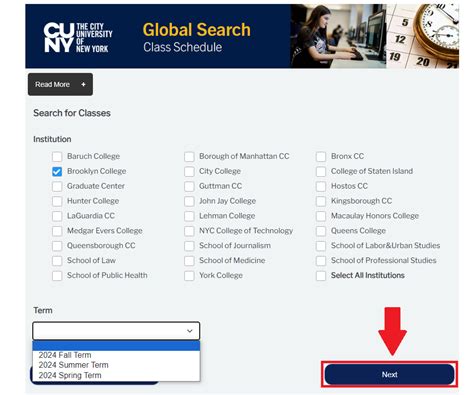Uncheck the Brooklyn College checkbox
474x395 pixels.
(57, 171)
